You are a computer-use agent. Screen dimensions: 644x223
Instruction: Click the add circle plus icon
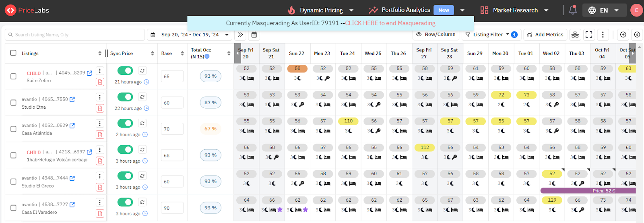tap(623, 35)
